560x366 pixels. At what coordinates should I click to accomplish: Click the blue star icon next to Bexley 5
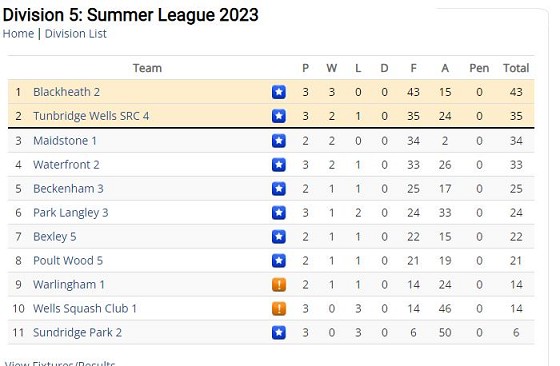point(279,236)
